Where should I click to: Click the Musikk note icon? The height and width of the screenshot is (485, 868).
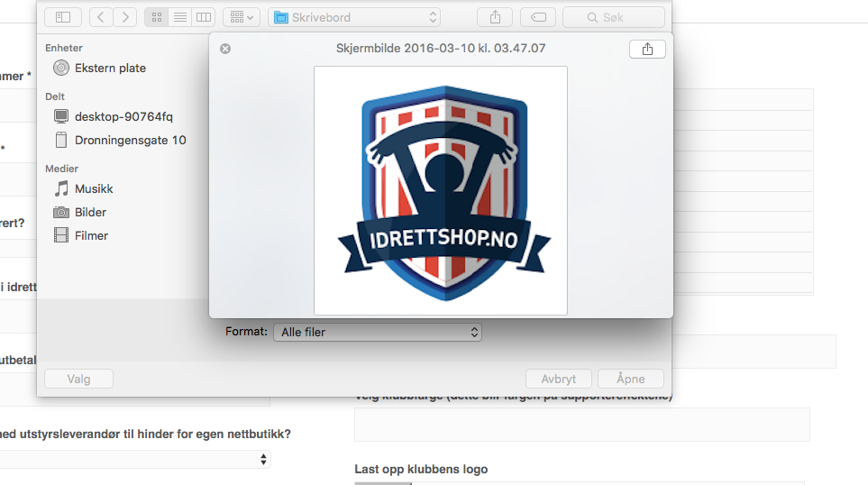[x=61, y=188]
